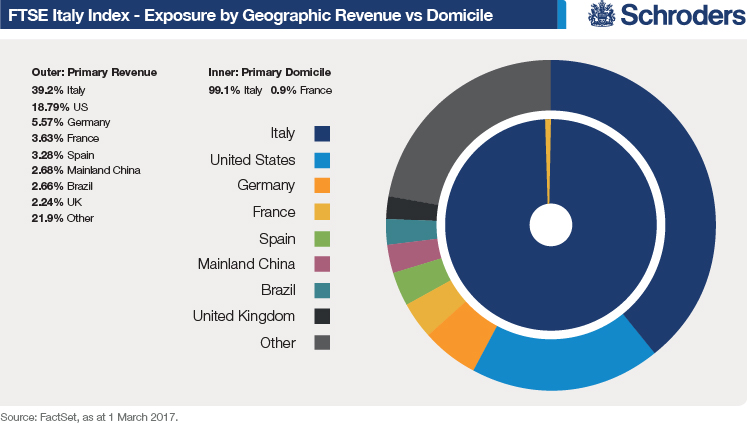Pick the France yellow legend swatch

click(322, 212)
